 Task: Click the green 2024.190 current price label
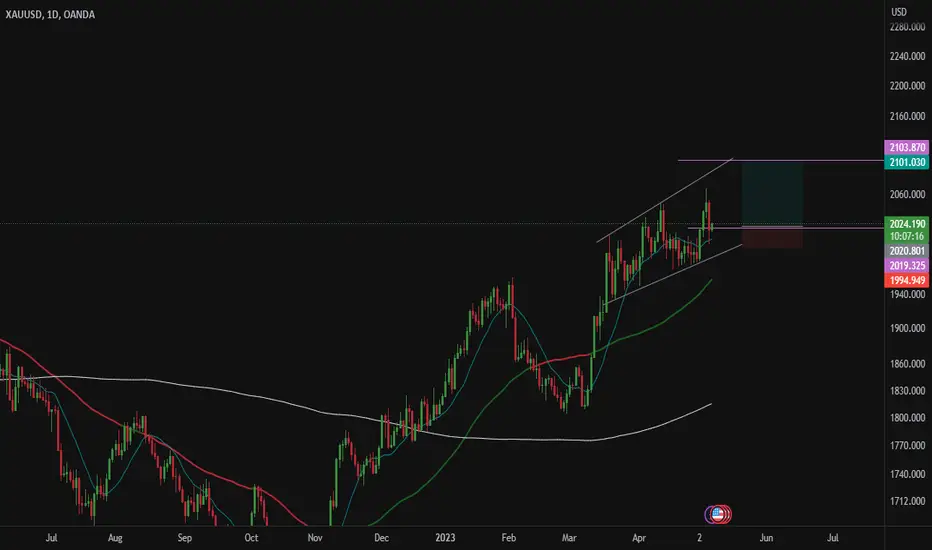click(906, 224)
